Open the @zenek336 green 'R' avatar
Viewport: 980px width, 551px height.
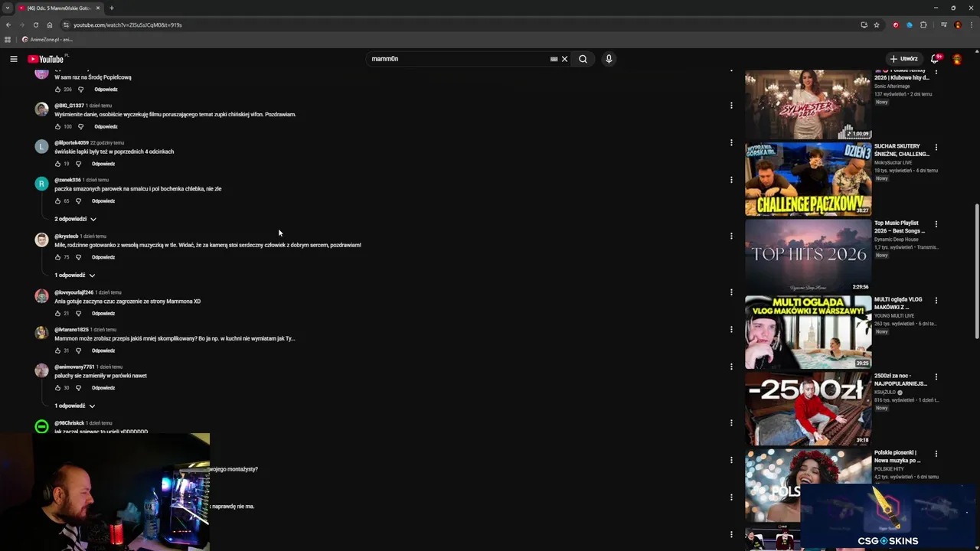[41, 184]
